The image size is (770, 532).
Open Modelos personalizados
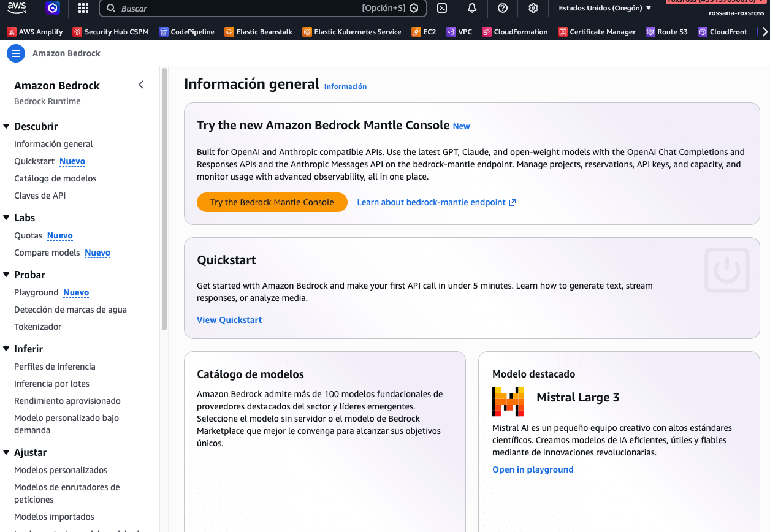pyautogui.click(x=61, y=470)
